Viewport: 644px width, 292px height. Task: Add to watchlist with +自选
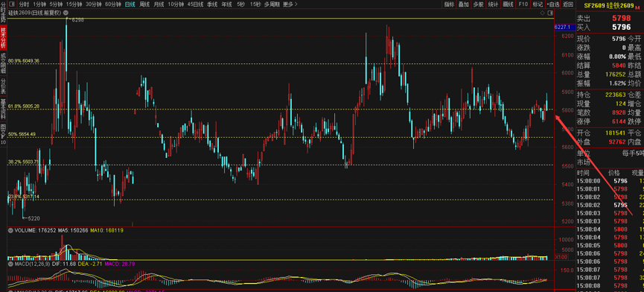(553, 4)
